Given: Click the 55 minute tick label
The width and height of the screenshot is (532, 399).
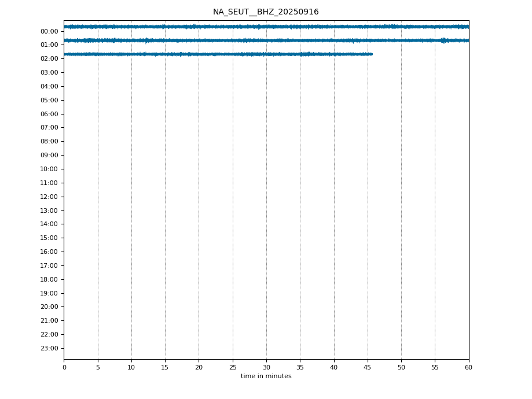Looking at the screenshot, I should [435, 367].
